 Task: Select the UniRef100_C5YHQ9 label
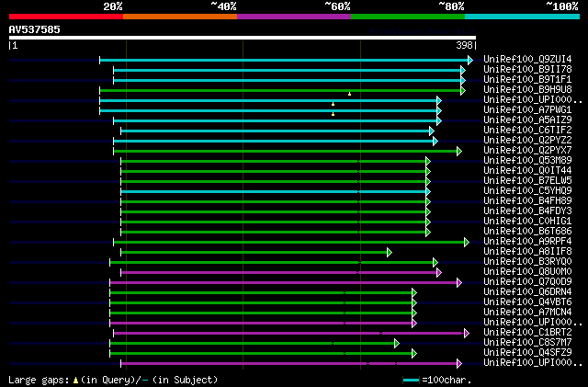pyautogui.click(x=527, y=191)
